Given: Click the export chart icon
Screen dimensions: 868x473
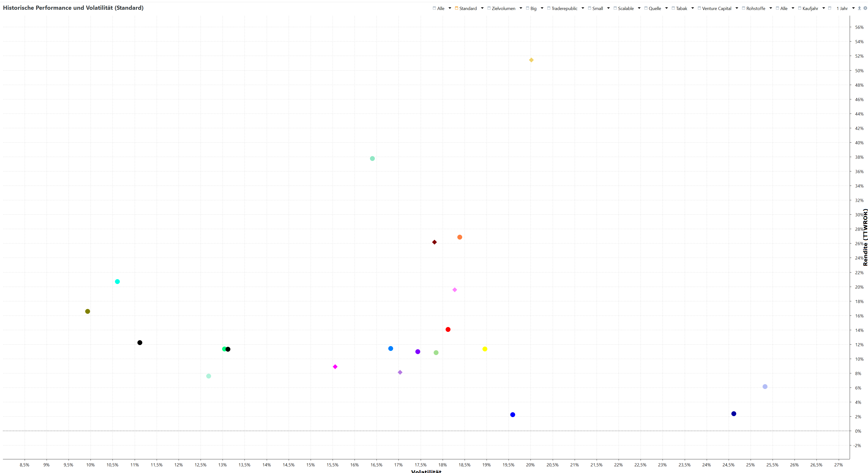Looking at the screenshot, I should [859, 8].
